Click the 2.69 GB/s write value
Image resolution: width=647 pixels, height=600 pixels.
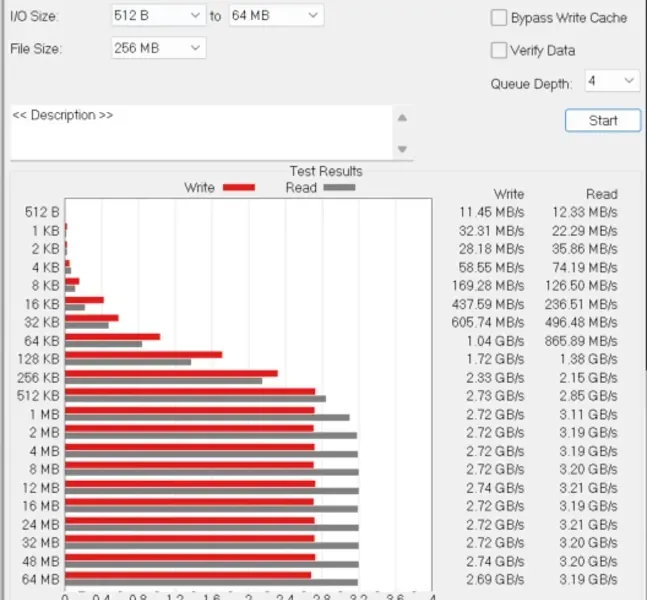tap(495, 579)
